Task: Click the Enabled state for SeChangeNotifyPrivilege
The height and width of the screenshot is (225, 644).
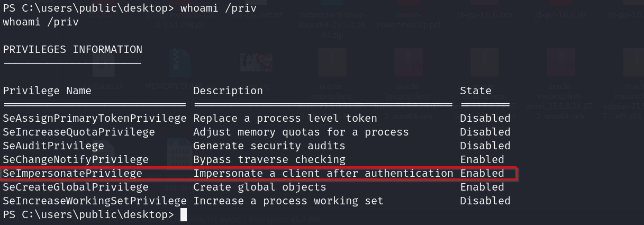Action: [x=482, y=159]
